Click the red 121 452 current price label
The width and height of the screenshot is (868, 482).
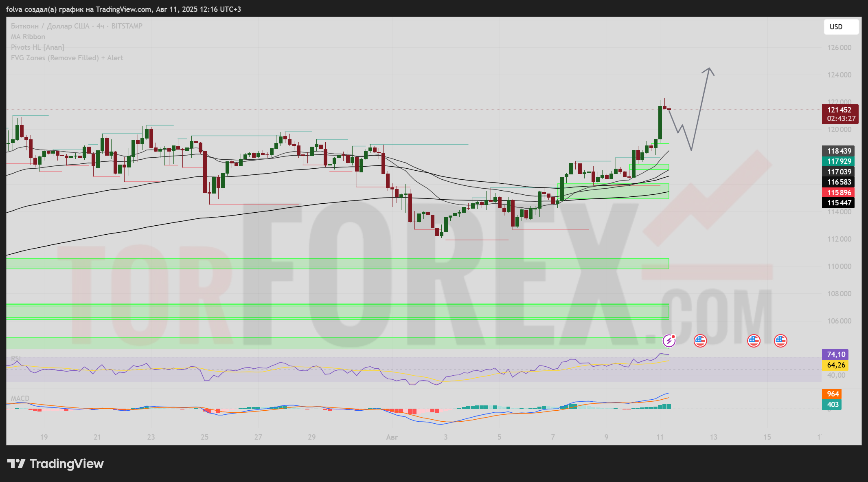(x=839, y=110)
